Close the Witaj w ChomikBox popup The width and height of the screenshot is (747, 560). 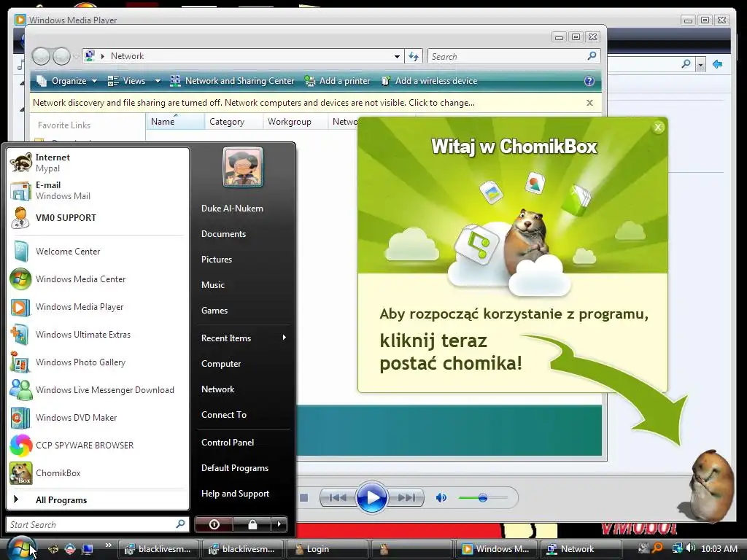[658, 127]
